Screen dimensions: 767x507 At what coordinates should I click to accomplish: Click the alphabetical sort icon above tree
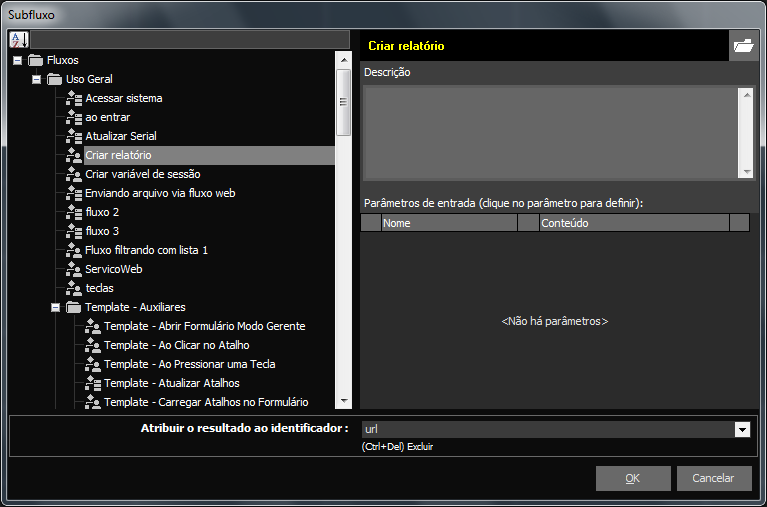19,40
